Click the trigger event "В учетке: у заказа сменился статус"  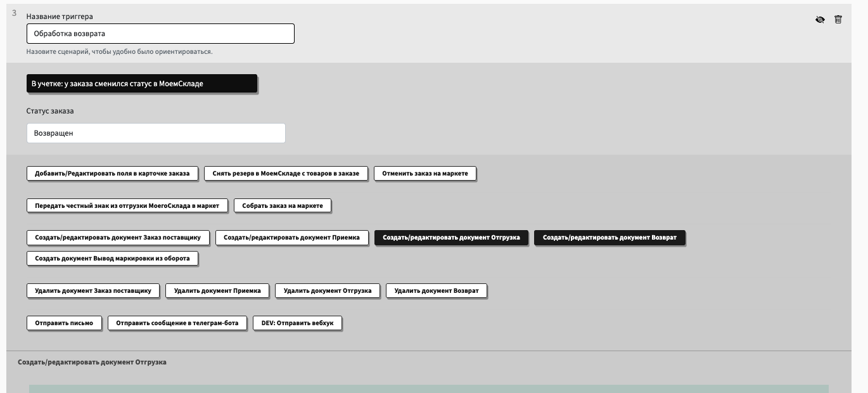pyautogui.click(x=142, y=84)
